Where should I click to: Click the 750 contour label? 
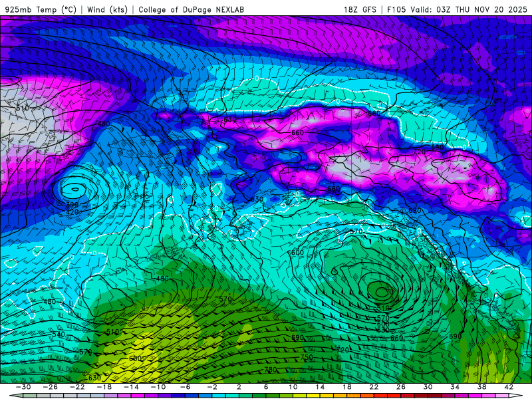pyautogui.click(x=307, y=357)
